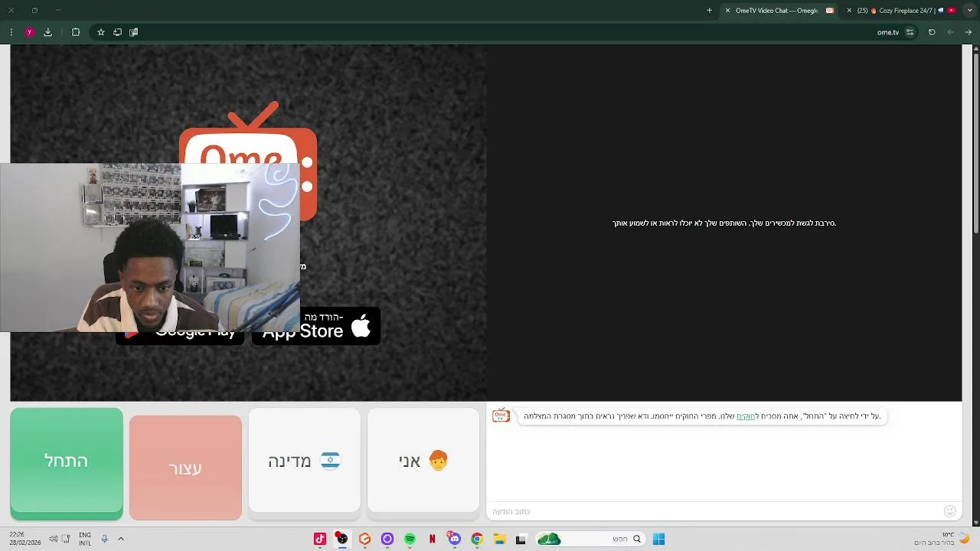The image size is (980, 551).
Task: Open the black round app with red badge in taskbar
Action: [342, 539]
